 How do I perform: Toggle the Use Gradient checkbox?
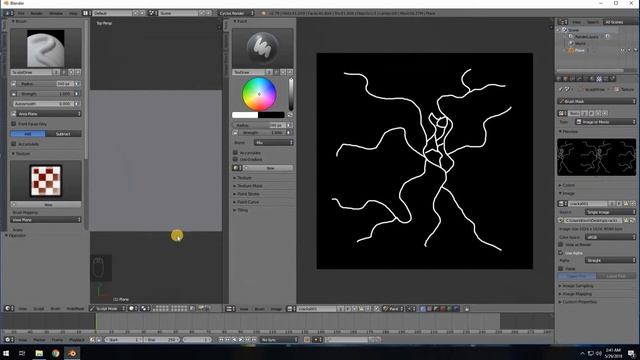[x=236, y=159]
